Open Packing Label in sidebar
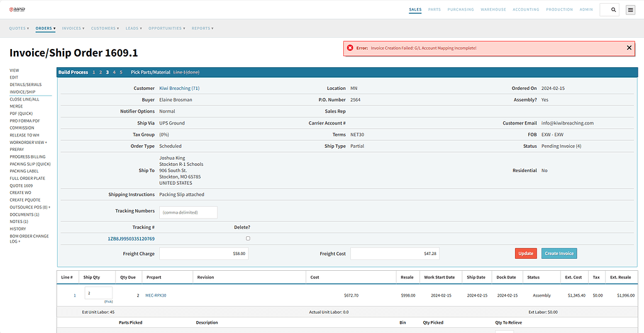 (25, 171)
